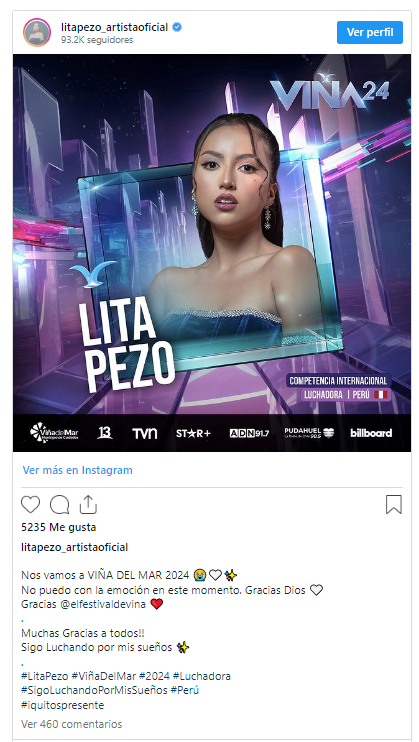Open the Lita Pezo Viña 24 image

212,253
